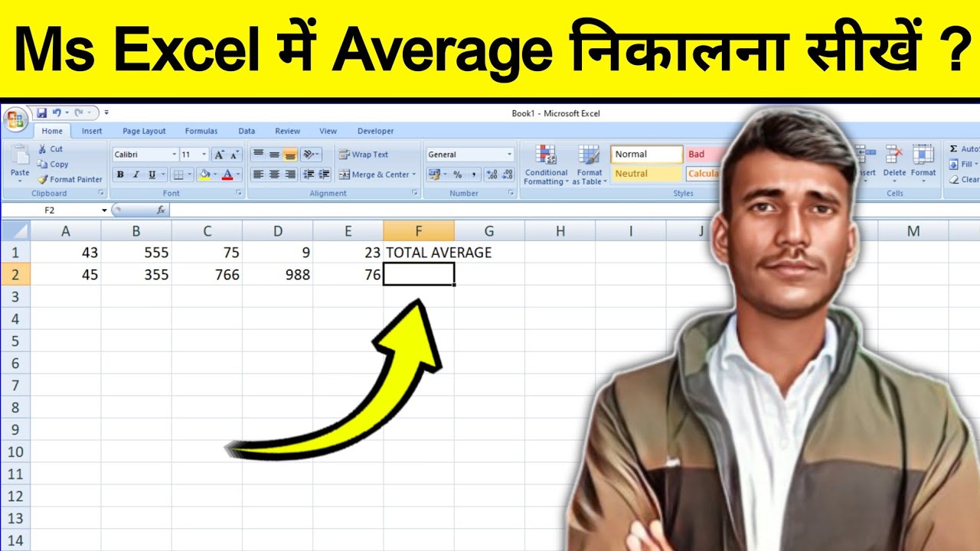
Task: Apply the Normal cell style
Action: pyautogui.click(x=647, y=155)
